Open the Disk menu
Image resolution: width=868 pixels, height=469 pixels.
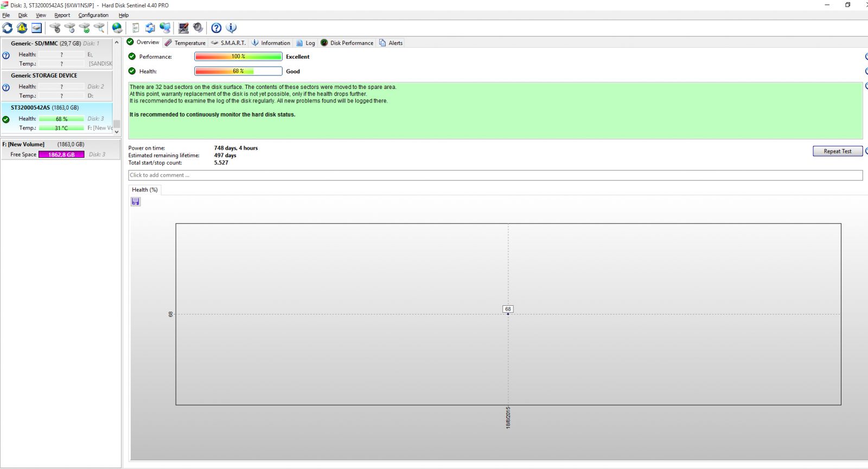[x=23, y=15]
